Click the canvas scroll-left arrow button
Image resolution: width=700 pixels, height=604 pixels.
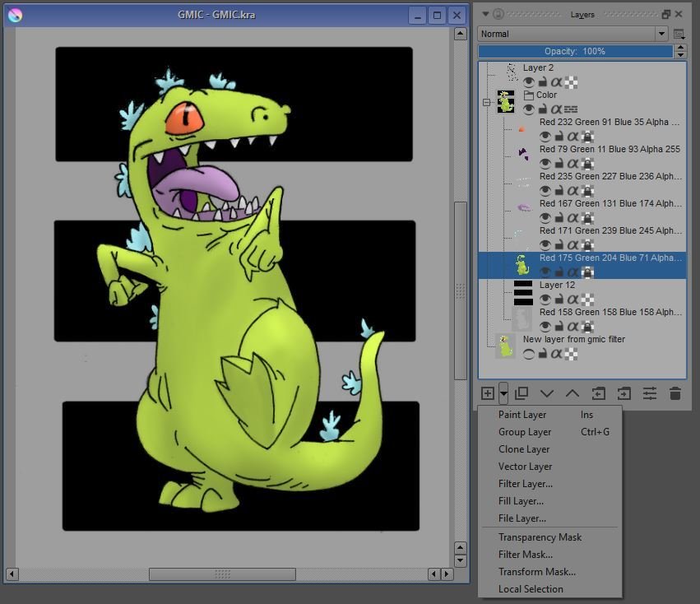point(12,574)
